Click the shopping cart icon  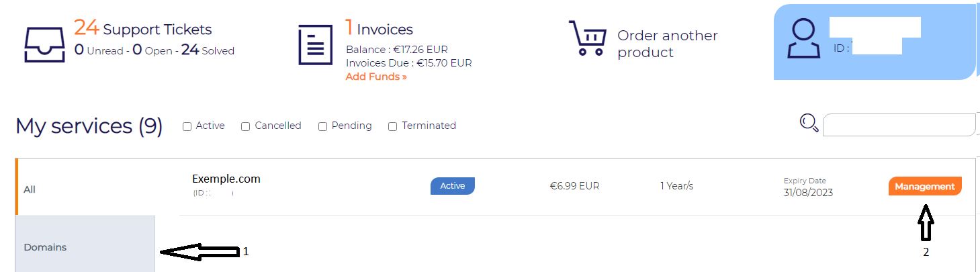tap(587, 38)
